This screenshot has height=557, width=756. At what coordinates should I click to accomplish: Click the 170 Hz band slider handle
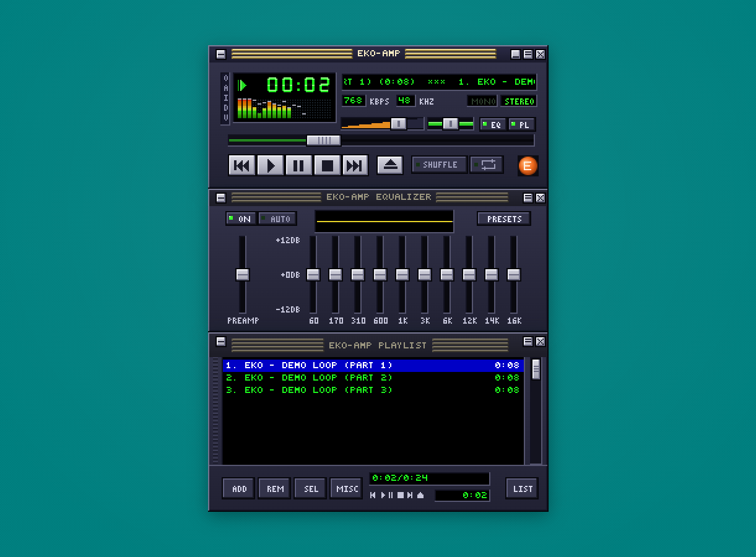[x=336, y=274]
